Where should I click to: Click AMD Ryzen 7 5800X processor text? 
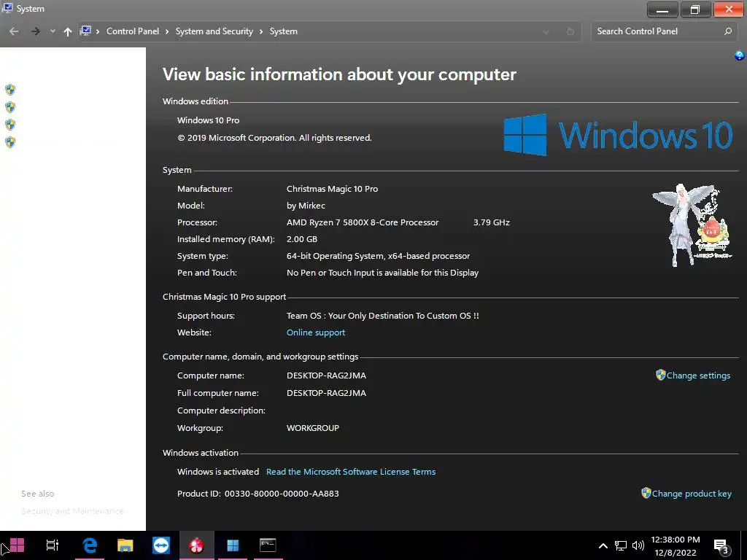point(363,222)
